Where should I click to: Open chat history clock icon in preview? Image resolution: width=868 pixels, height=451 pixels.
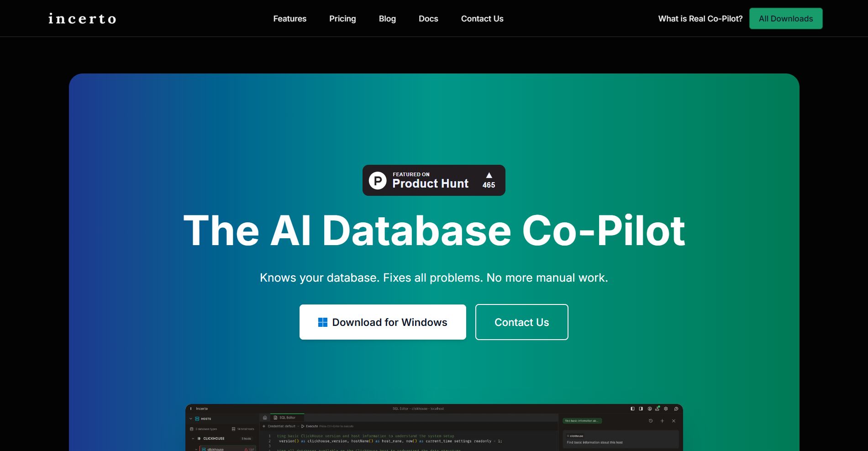651,421
